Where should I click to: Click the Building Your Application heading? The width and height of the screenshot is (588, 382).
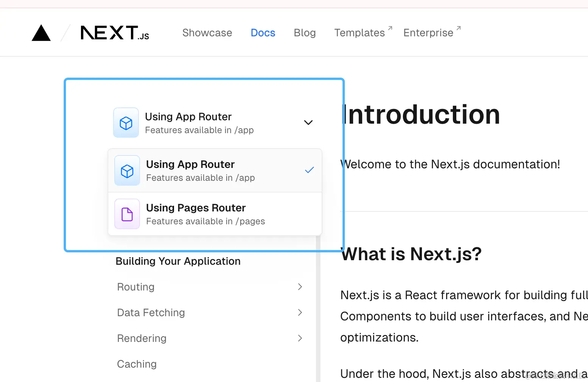tap(178, 261)
